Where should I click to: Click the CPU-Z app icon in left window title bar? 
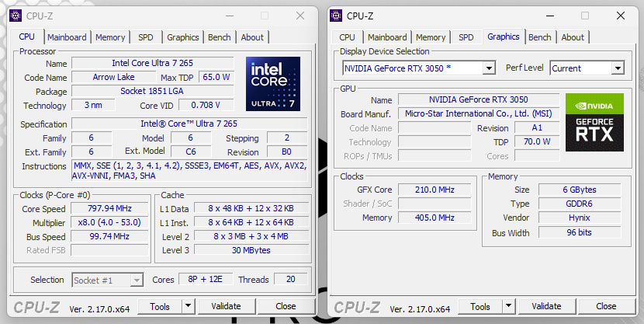(16, 16)
